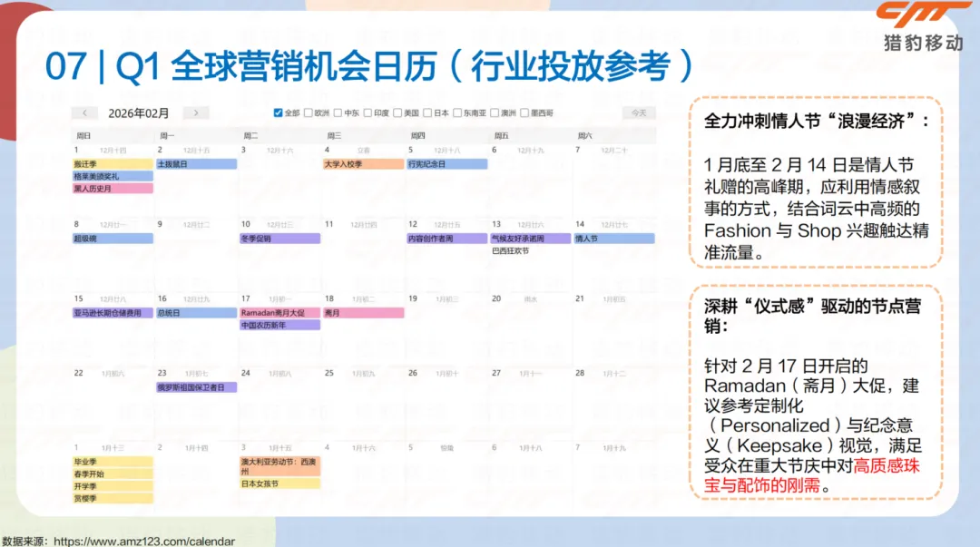This screenshot has width=980, height=547.
Task: Select the 中国农历新年 event
Action: pyautogui.click(x=280, y=325)
